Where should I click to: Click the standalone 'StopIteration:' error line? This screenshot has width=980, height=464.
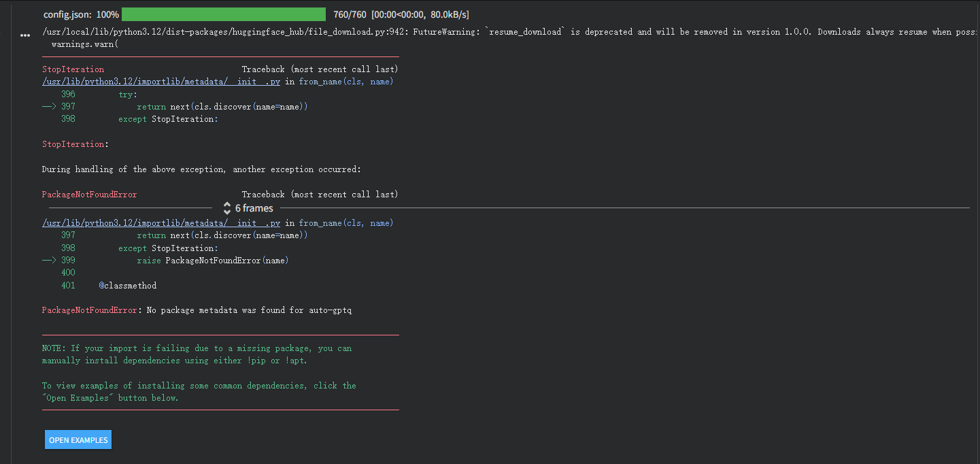point(75,144)
